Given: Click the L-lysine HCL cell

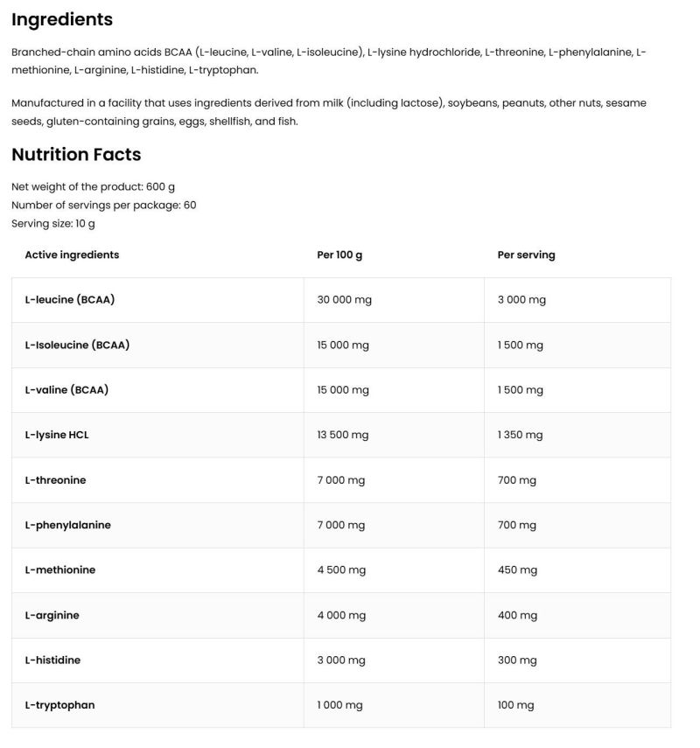Looking at the screenshot, I should pyautogui.click(x=58, y=435).
